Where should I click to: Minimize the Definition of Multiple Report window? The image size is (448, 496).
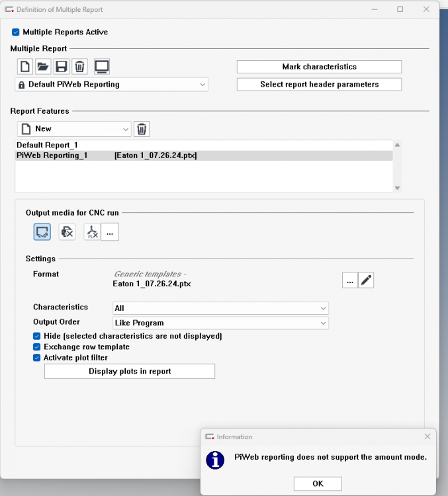[375, 9]
